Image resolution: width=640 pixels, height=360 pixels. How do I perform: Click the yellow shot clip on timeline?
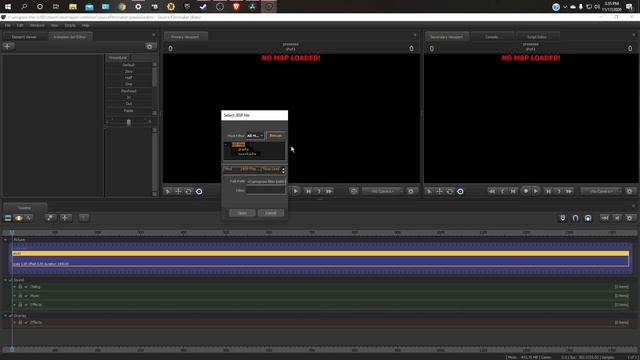(320, 253)
